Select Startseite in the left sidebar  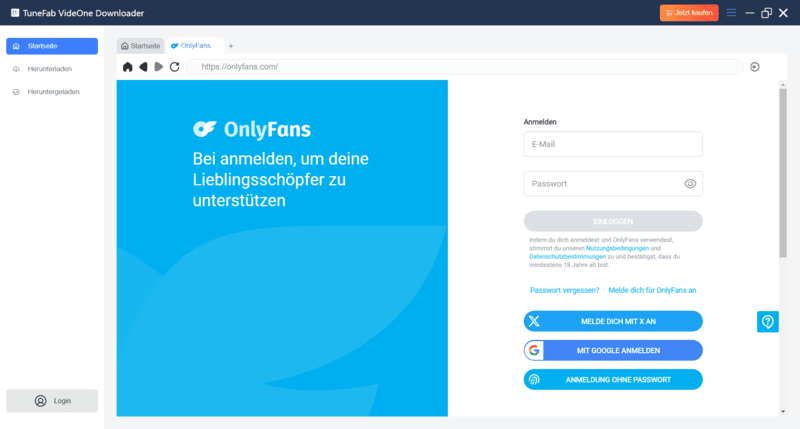pos(52,46)
